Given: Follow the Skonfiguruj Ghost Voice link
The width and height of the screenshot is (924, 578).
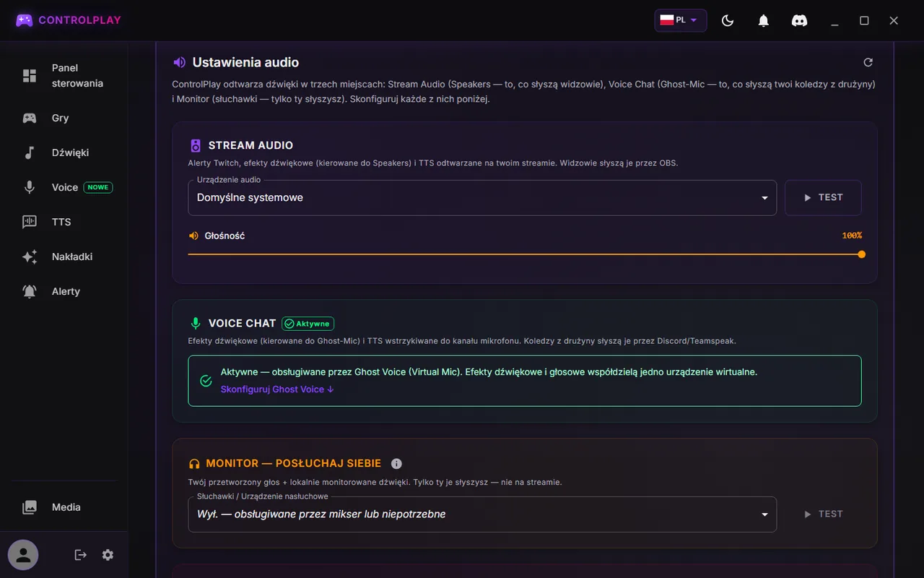Looking at the screenshot, I should click(277, 389).
